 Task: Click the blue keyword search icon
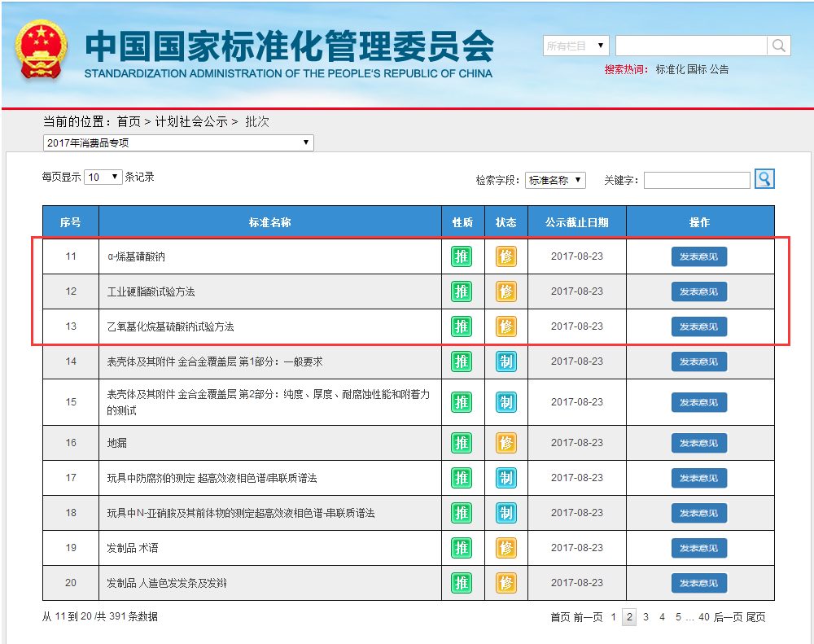pos(764,179)
